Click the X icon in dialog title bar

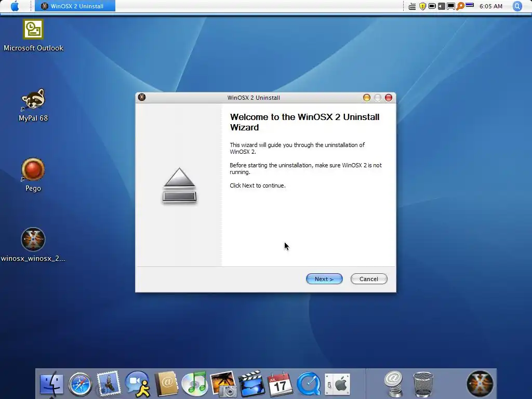point(142,97)
